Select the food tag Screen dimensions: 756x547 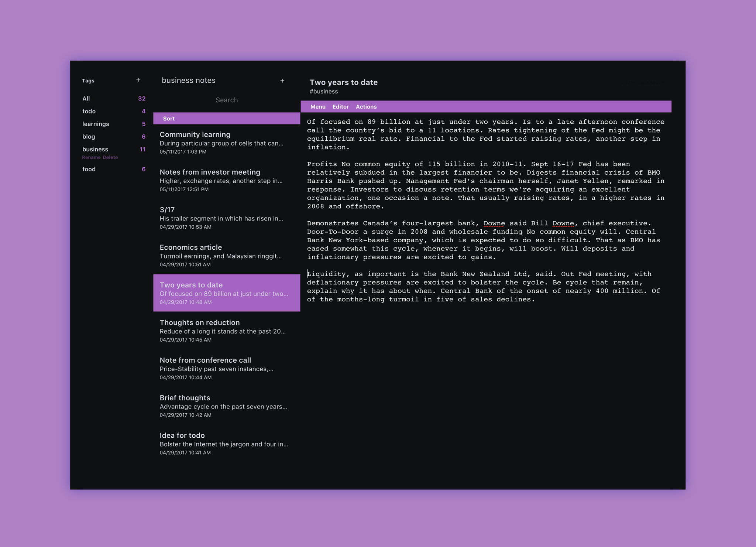coord(89,169)
